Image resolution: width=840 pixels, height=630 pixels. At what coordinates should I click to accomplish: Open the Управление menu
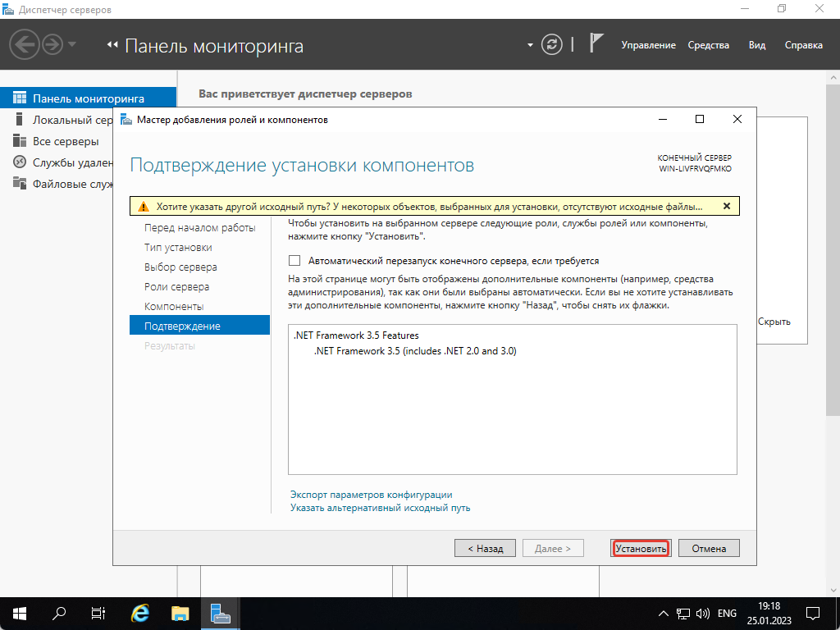(649, 45)
